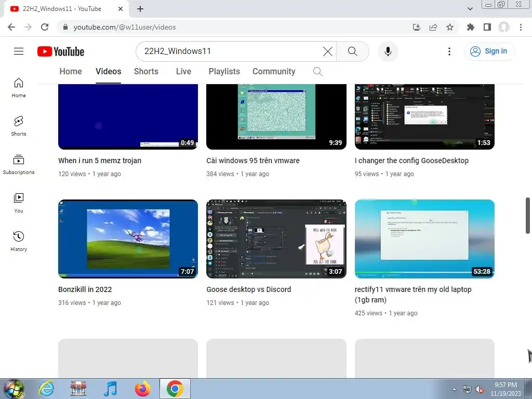The height and width of the screenshot is (399, 532).
Task: Open the Chrome profile avatar
Action: (504, 27)
